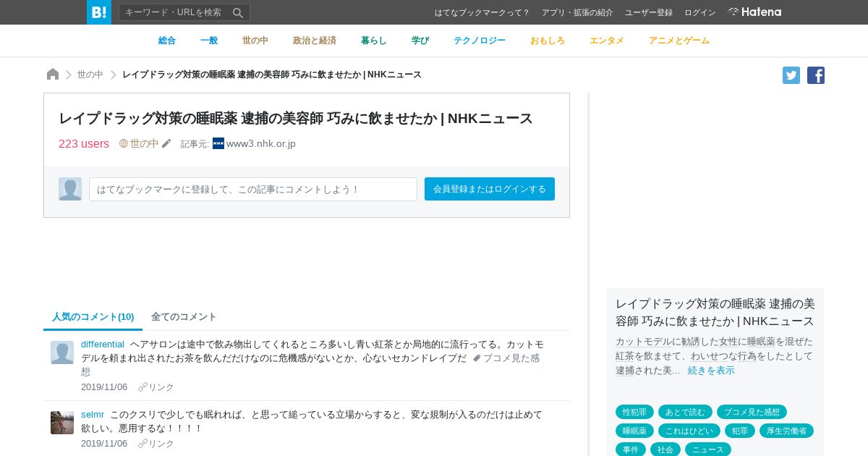
Task: Share the article on Twitter
Action: pyautogui.click(x=791, y=75)
